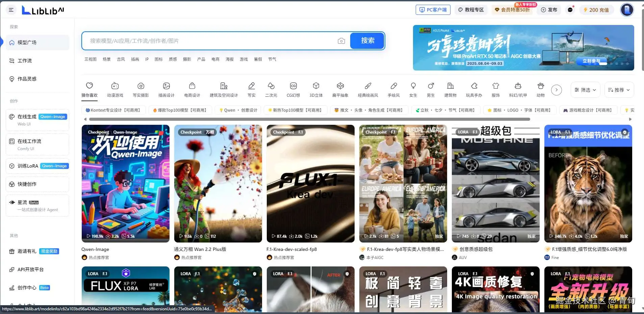Screen dimensions: 644x314
Task: Select the Kontext专业设计 tag
Action: (113, 110)
